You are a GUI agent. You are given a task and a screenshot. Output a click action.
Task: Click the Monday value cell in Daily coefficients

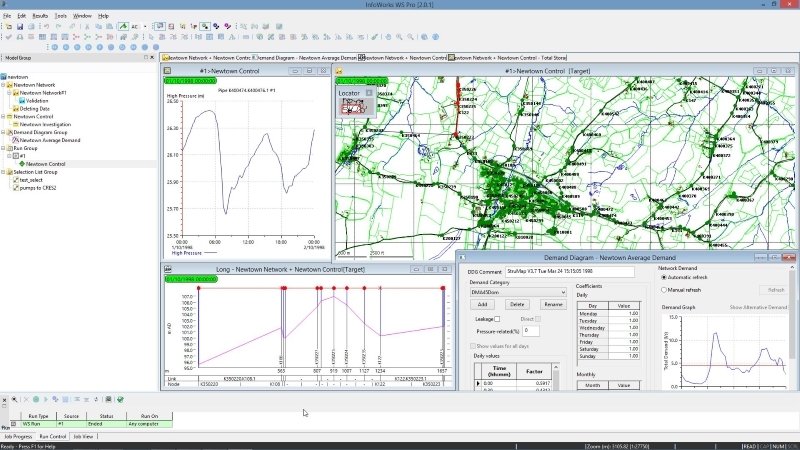pos(623,314)
